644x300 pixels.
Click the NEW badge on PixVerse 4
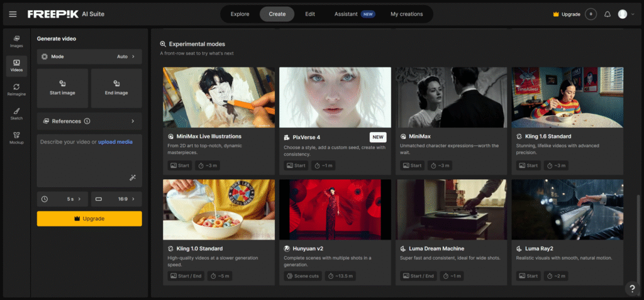(378, 137)
